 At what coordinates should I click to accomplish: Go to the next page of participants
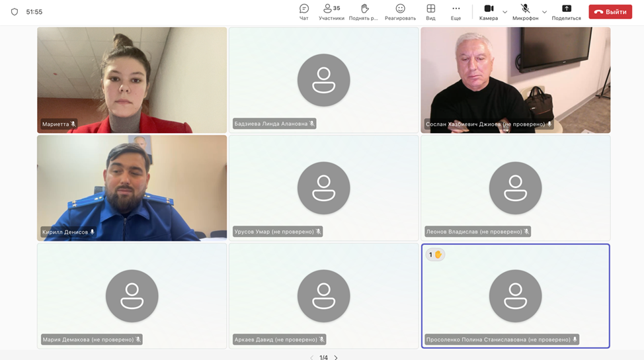(336, 357)
